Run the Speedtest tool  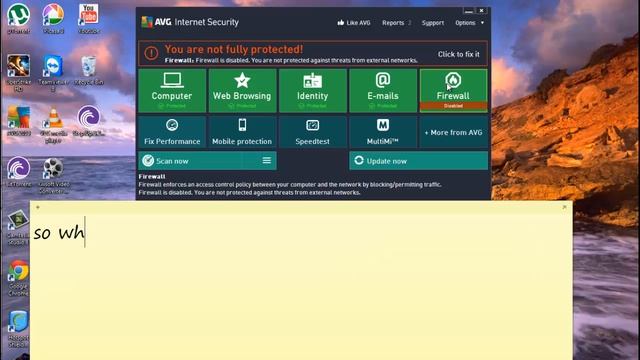313,132
